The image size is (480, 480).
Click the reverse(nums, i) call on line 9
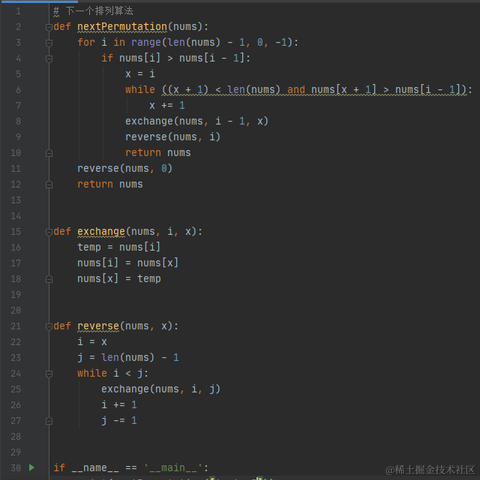click(x=173, y=137)
